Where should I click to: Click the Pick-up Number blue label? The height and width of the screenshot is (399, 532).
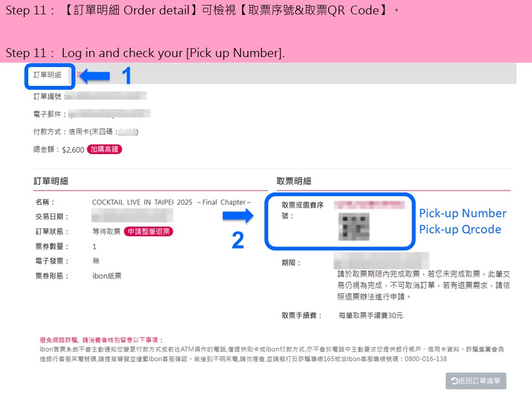[463, 213]
